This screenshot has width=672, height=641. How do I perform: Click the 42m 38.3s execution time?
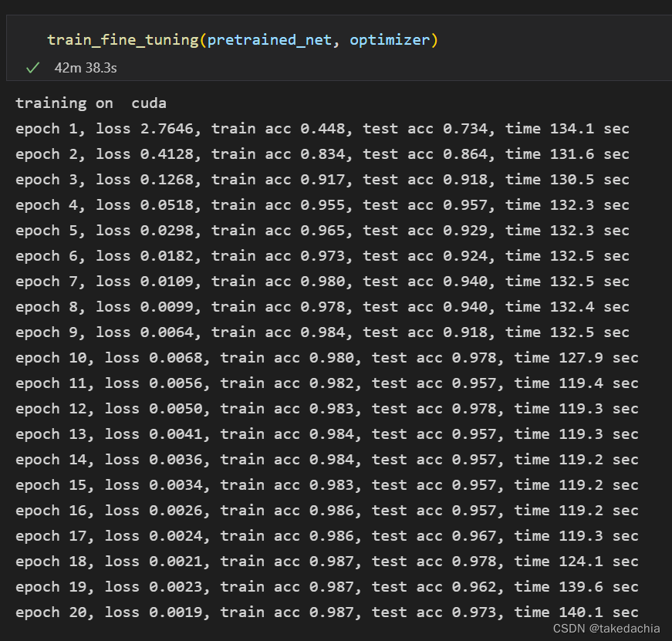[x=86, y=68]
